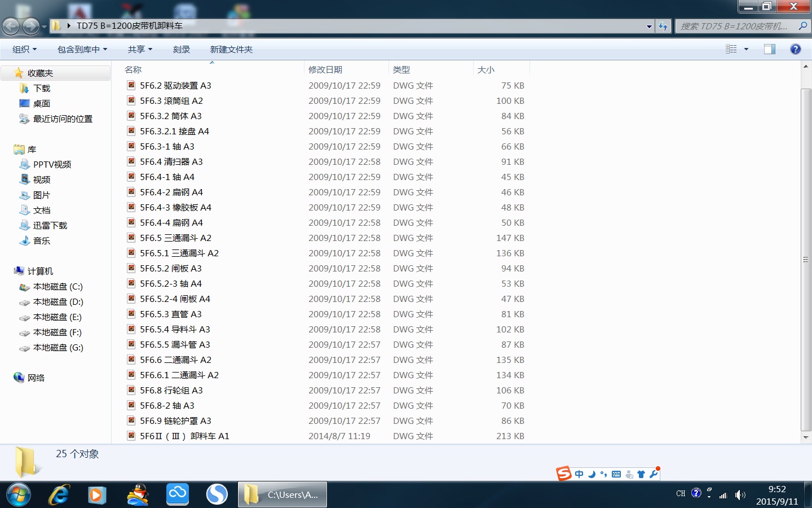Select 下载 in the navigation pane
The height and width of the screenshot is (508, 812).
click(42, 88)
